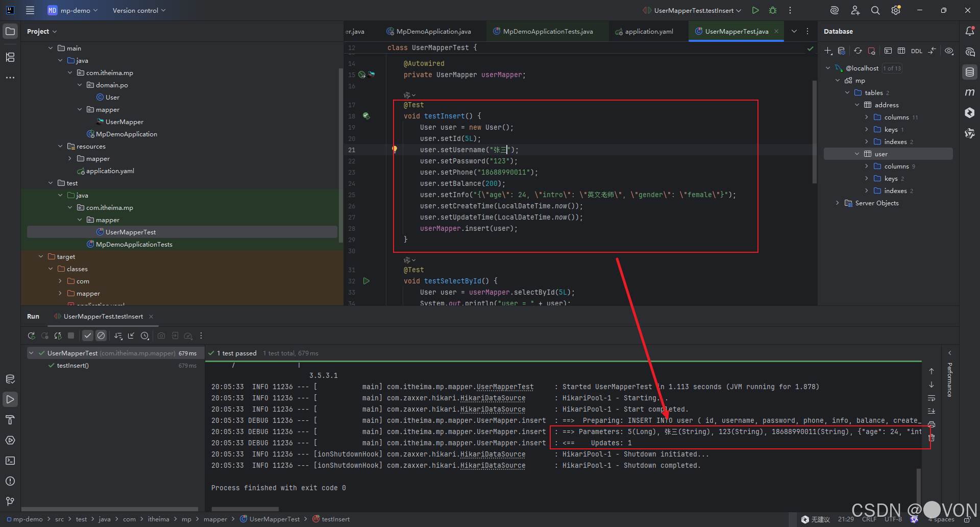Collapse the target folder in project tree
The image size is (980, 527).
(x=41, y=257)
